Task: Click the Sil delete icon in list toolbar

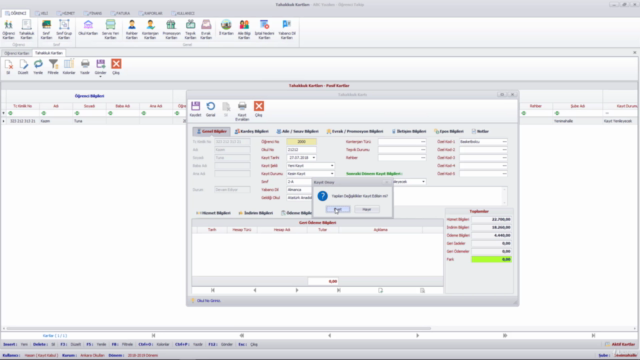Action: point(8,67)
